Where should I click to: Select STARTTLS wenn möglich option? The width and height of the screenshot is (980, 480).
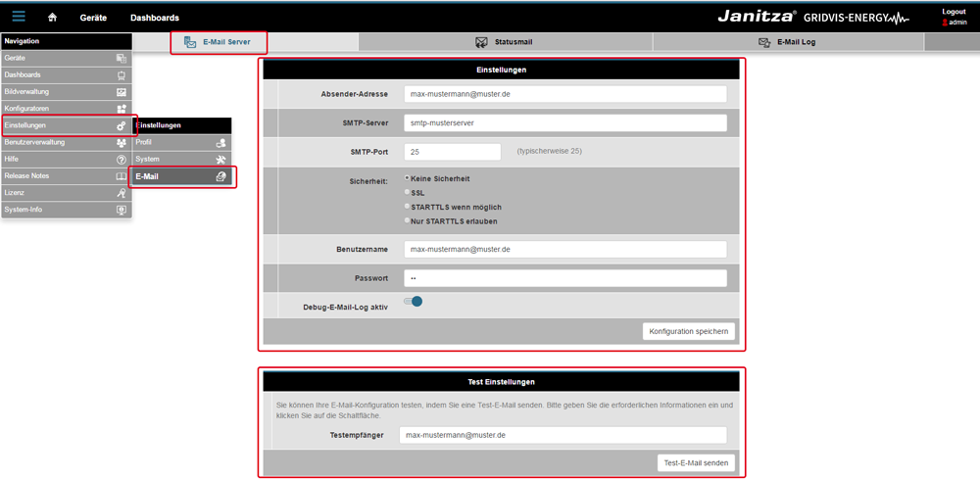coord(408,207)
